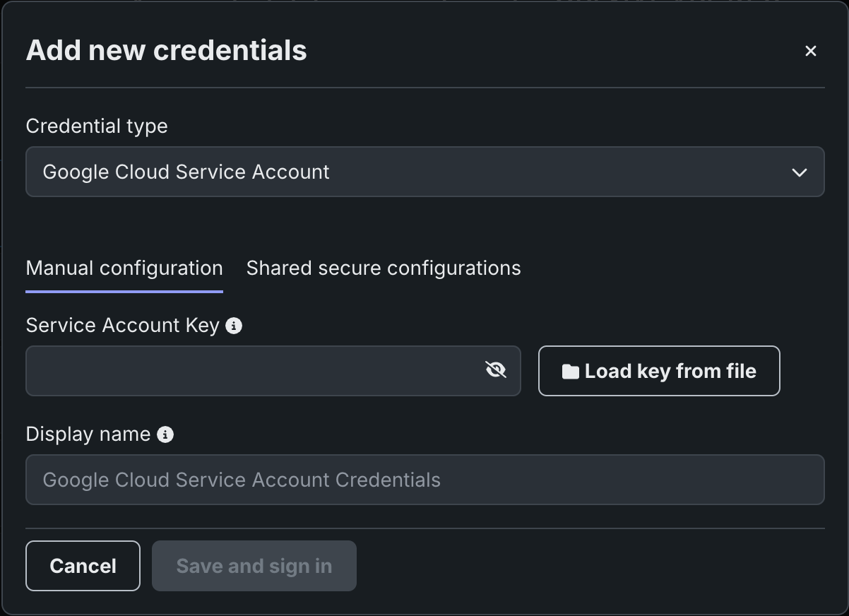This screenshot has height=616, width=849.
Task: Select Google Cloud Service Account combo box text
Action: pyautogui.click(x=186, y=172)
